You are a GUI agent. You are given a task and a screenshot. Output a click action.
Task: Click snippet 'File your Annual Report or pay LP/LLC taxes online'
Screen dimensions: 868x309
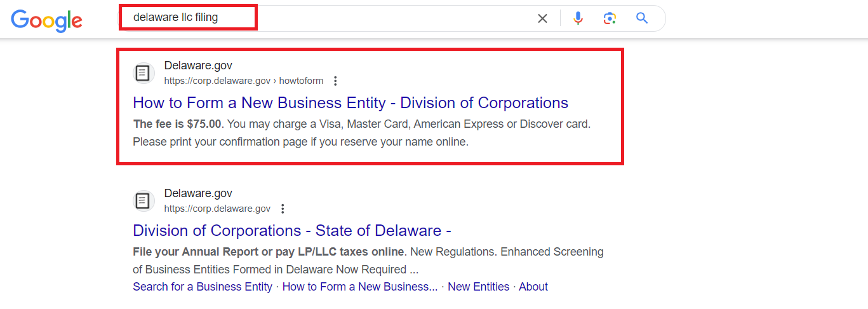pyautogui.click(x=269, y=252)
